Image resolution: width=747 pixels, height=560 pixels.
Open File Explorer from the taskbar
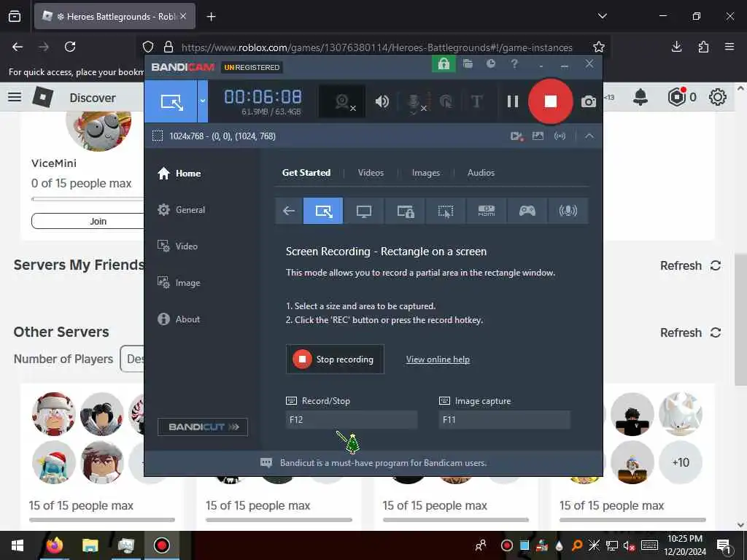(90, 545)
